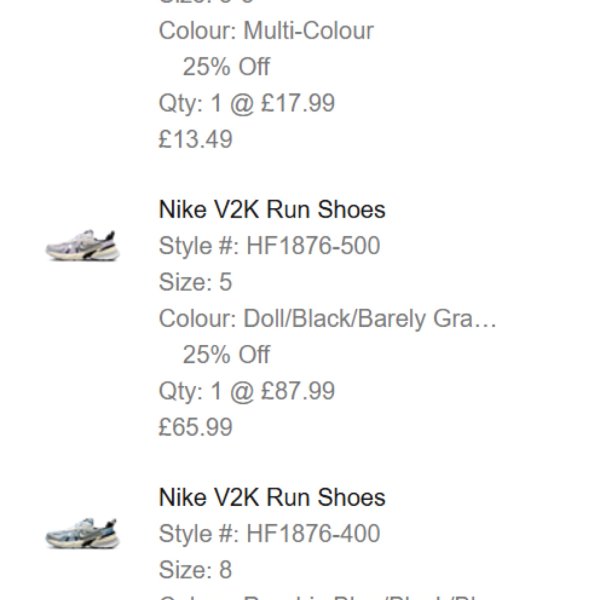600x600 pixels.
Task: Click the £17.99 original unit price
Action: (x=297, y=103)
